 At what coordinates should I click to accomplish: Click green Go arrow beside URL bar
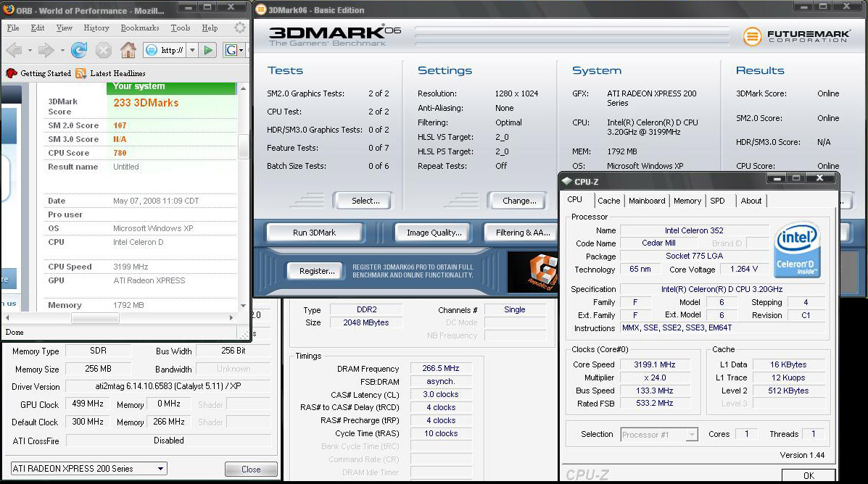point(208,50)
